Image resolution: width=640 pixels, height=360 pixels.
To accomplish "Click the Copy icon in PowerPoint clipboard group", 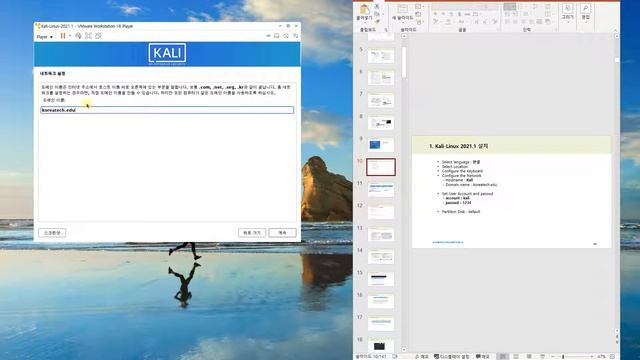I will (x=377, y=14).
